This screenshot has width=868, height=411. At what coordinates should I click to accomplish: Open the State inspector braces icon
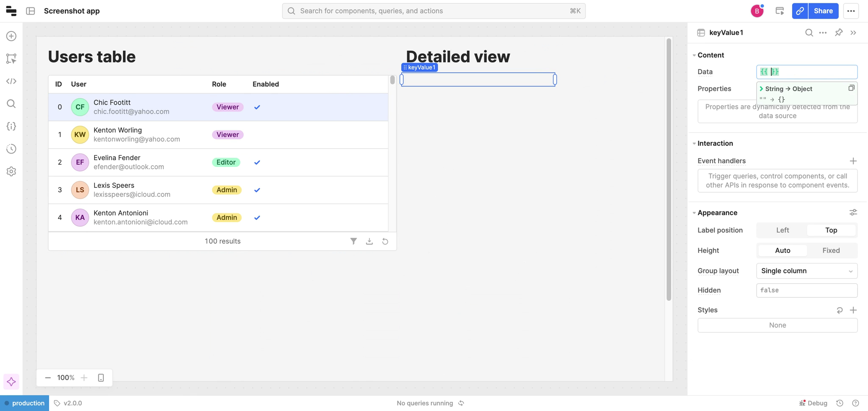pos(11,126)
